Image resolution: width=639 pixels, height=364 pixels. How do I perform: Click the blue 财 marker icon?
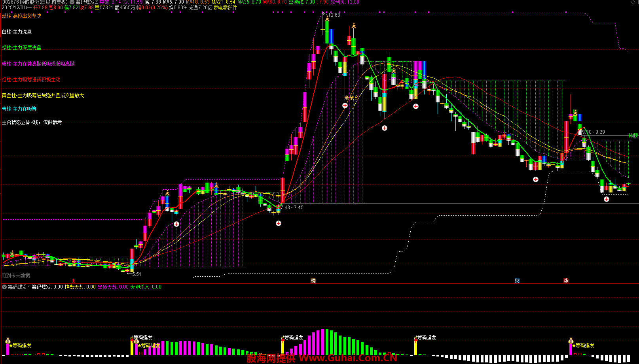[x=517, y=281]
